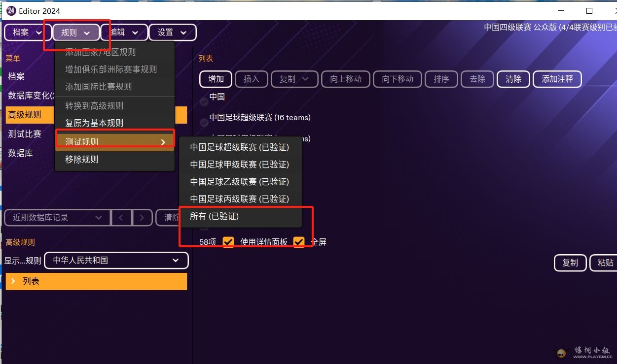Click the previous record arrow button
This screenshot has width=617, height=364.
point(121,218)
